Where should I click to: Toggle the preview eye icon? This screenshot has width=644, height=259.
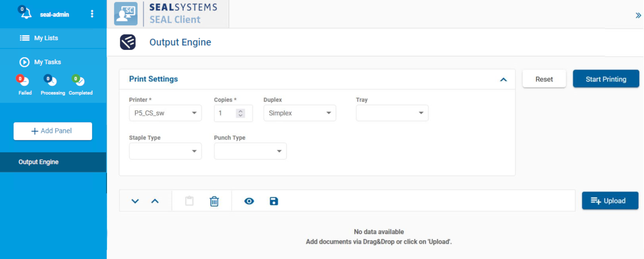click(249, 201)
